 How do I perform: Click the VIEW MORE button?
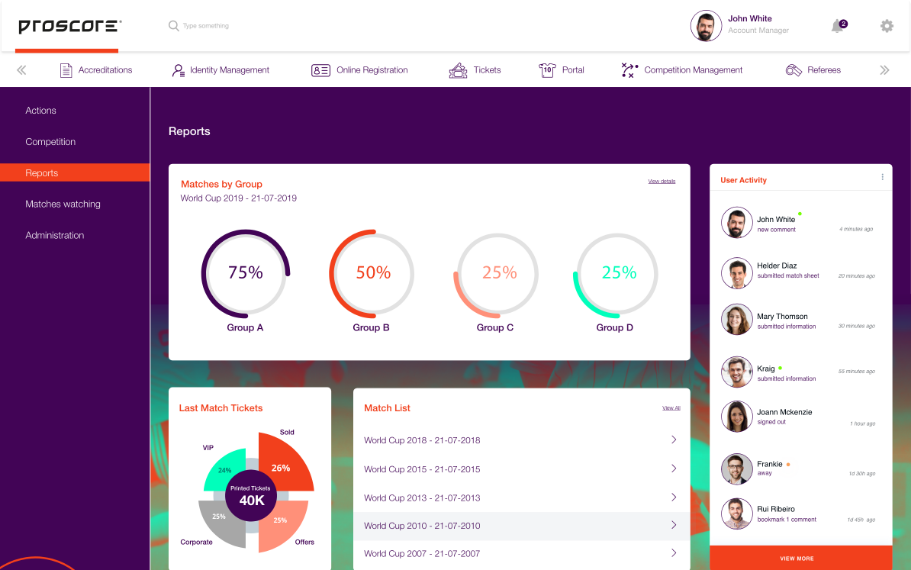[801, 558]
